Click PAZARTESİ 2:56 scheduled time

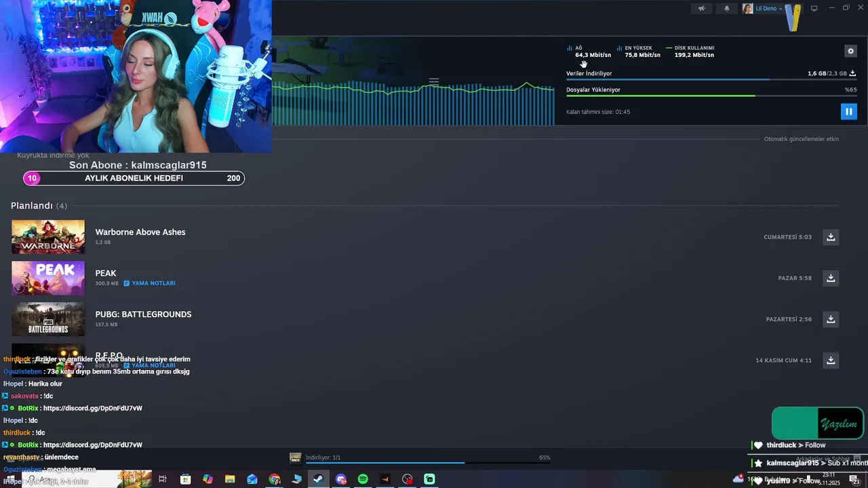pos(789,319)
